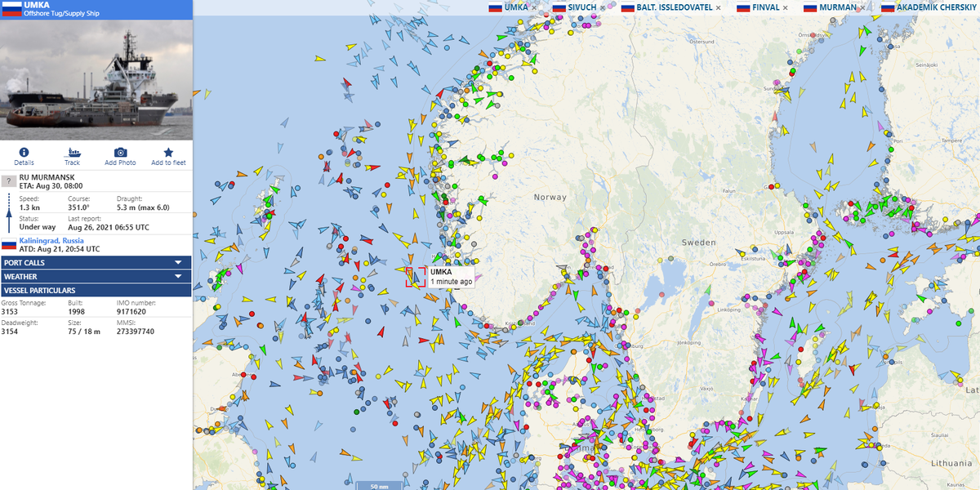Switch to the AKADEMIK CHERSKIY tab
980x490 pixels.
coord(938,7)
